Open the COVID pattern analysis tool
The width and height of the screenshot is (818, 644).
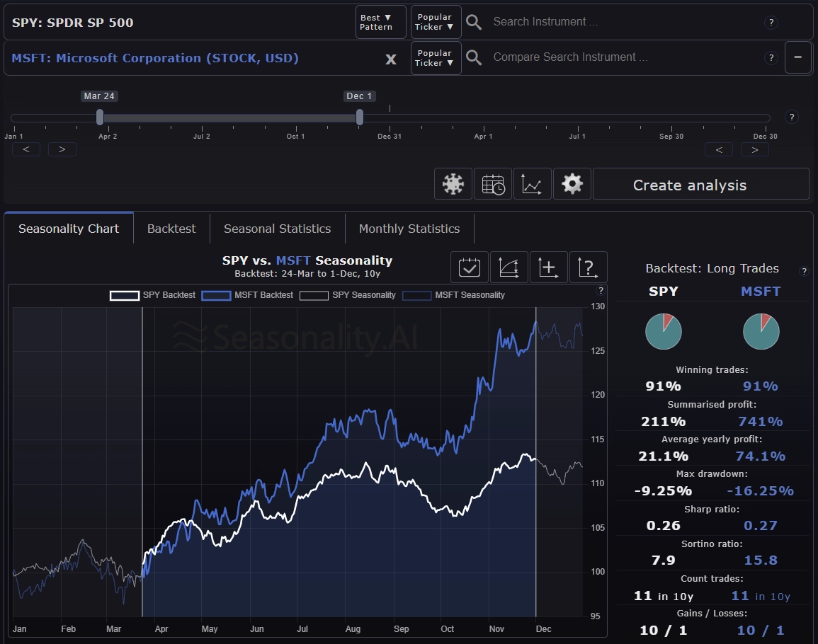coord(453,183)
